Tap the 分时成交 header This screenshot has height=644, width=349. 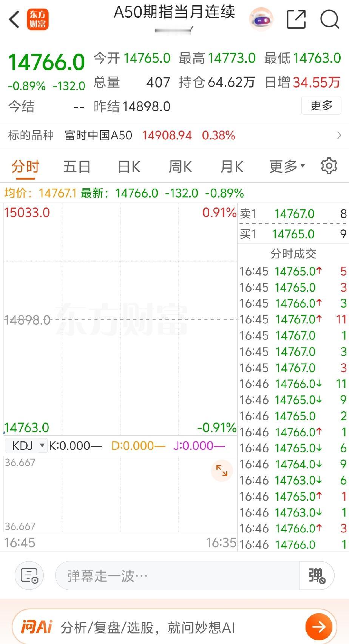293,254
